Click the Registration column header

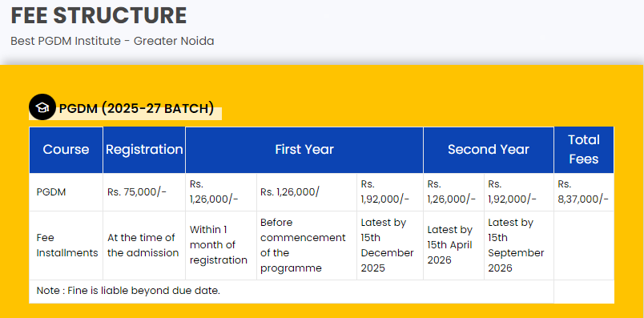(x=144, y=150)
